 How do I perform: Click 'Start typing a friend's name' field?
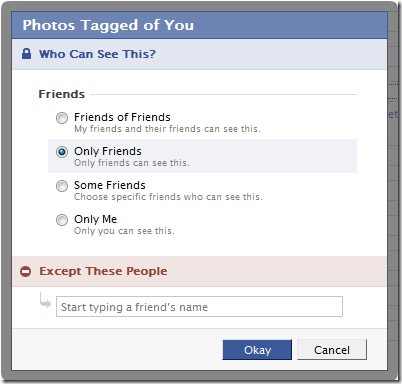(199, 307)
